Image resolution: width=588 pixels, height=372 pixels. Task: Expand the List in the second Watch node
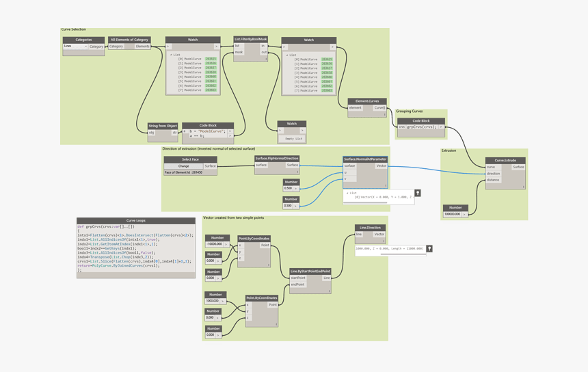tap(286, 55)
